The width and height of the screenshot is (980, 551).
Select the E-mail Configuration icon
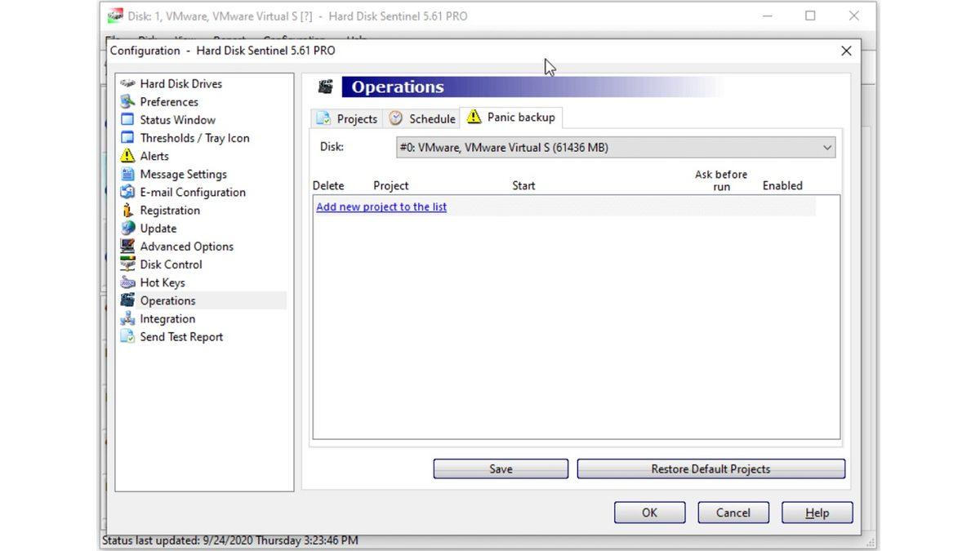coord(128,192)
